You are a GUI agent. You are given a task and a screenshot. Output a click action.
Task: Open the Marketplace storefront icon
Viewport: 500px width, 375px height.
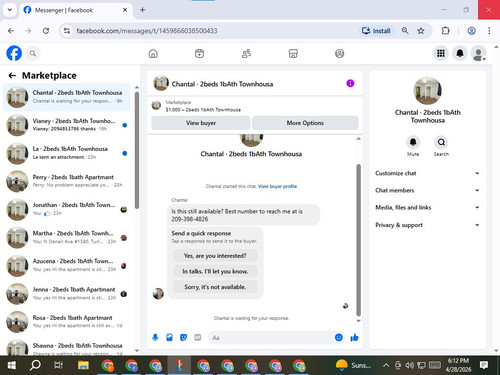tap(293, 53)
